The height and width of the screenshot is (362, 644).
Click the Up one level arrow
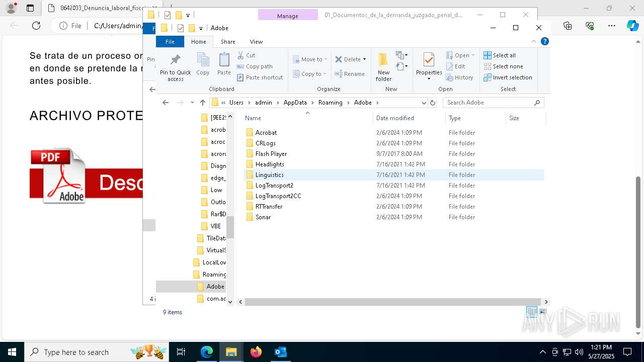pos(203,103)
